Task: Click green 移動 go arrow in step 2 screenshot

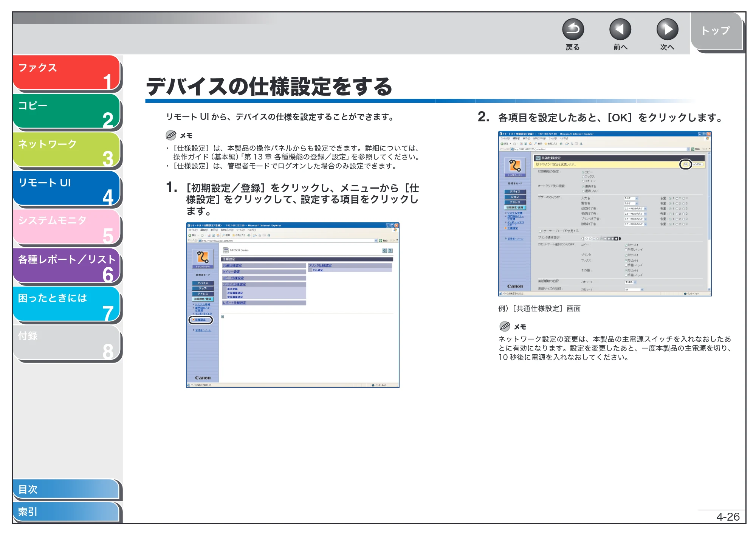Action: 692,149
